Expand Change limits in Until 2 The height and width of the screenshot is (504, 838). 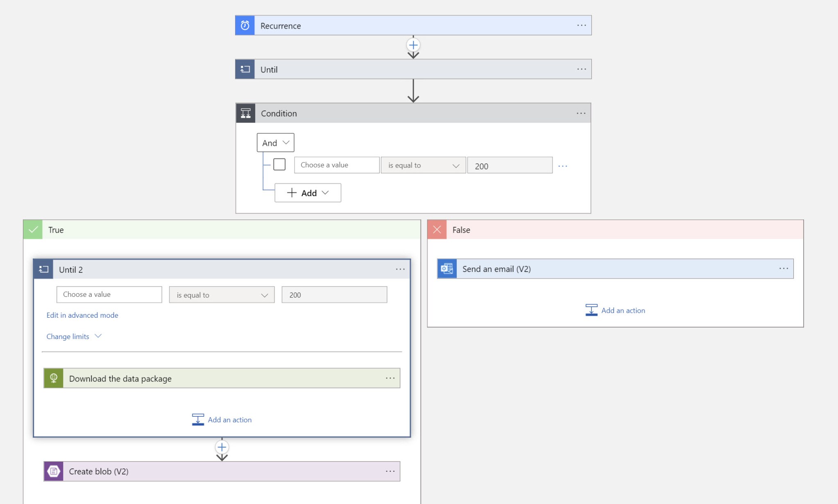(x=74, y=336)
